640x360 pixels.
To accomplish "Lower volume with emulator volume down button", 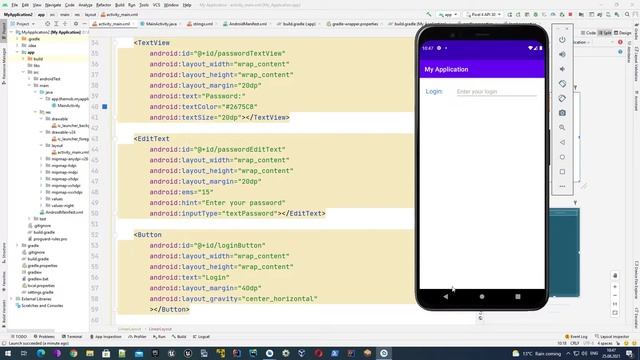I will click(562, 69).
